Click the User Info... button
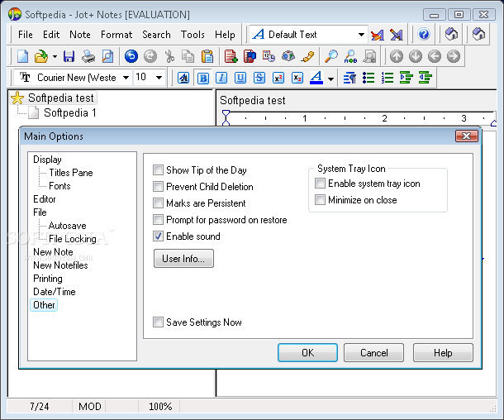The height and width of the screenshot is (420, 504). (x=183, y=258)
